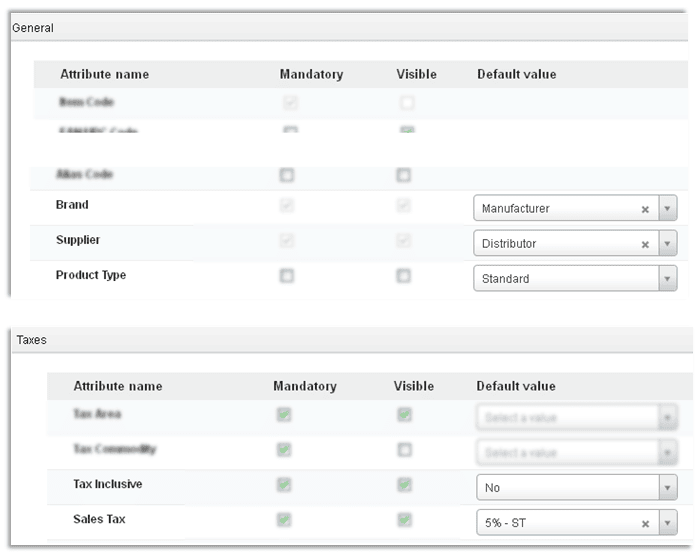The height and width of the screenshot is (558, 700).
Task: Select the Taxes section header
Action: 32,340
